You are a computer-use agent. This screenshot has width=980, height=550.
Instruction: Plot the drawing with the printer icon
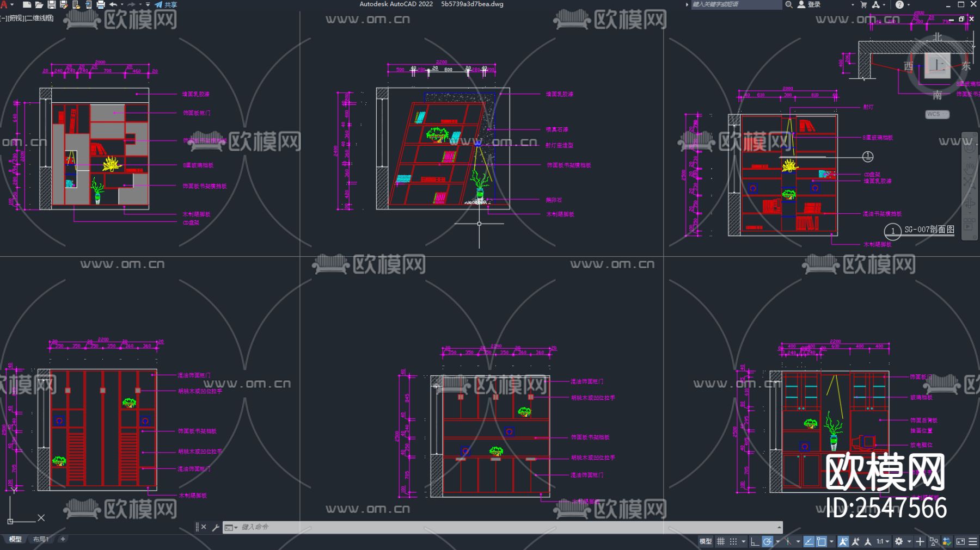click(101, 5)
